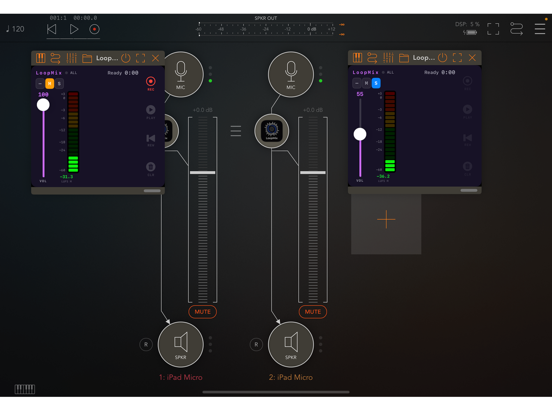The width and height of the screenshot is (552, 414).
Task: Click PLAY button in left LoopMix
Action: pyautogui.click(x=151, y=112)
